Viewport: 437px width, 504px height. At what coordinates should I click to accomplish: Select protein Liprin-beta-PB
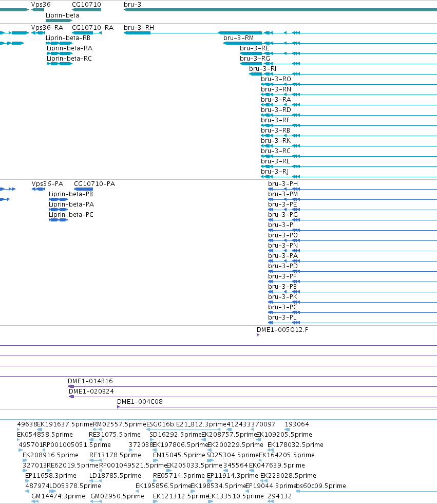pos(71,194)
